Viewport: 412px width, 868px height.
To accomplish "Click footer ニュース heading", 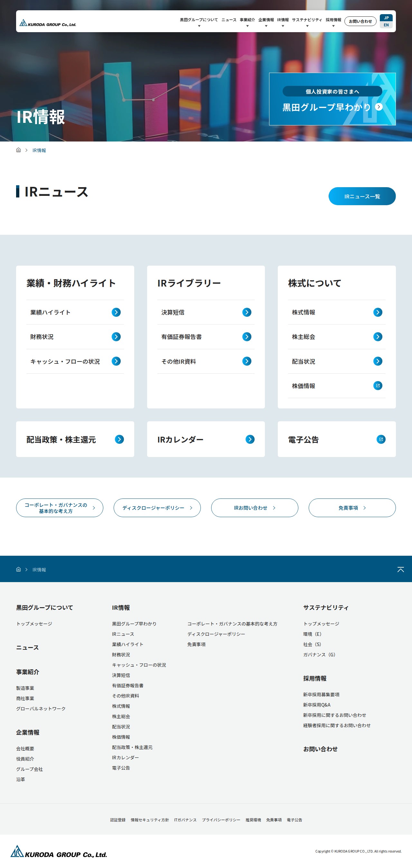I will tap(27, 647).
